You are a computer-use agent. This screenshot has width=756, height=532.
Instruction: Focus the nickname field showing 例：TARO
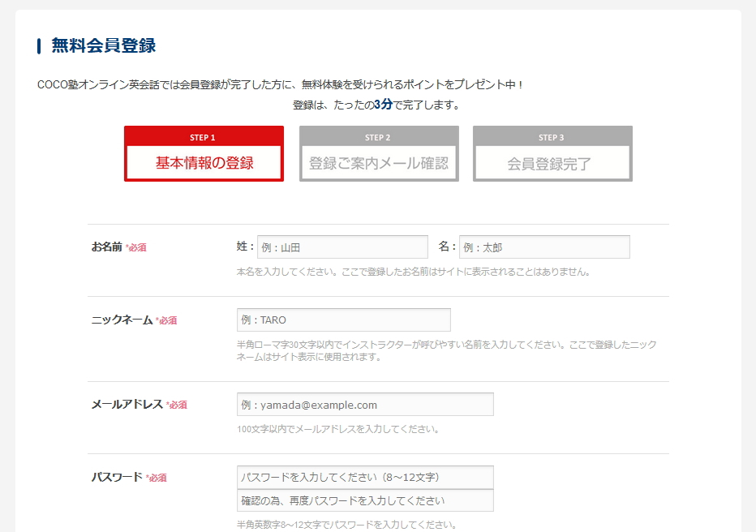click(x=344, y=320)
